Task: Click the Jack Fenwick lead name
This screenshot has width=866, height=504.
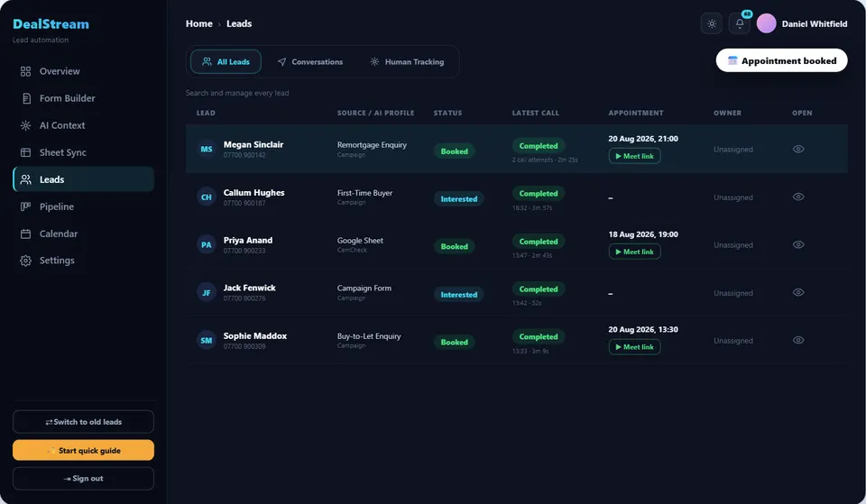Action: [x=250, y=288]
